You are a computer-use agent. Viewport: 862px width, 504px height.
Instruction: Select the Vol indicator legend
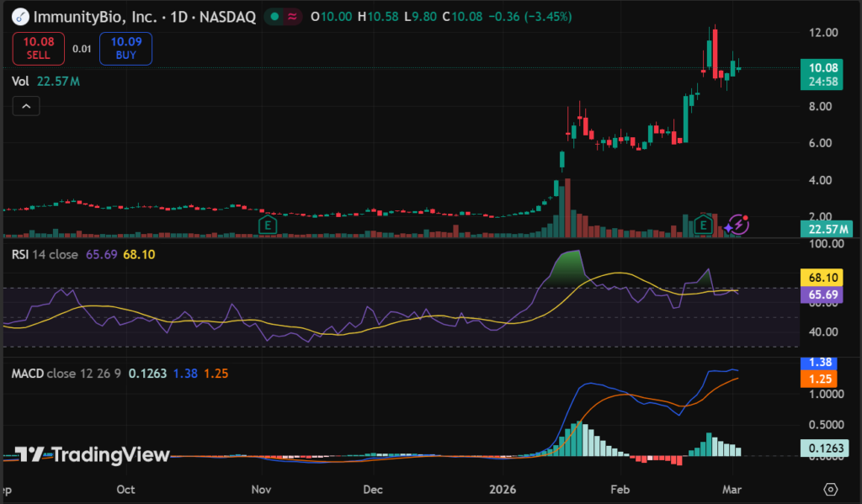click(x=20, y=82)
